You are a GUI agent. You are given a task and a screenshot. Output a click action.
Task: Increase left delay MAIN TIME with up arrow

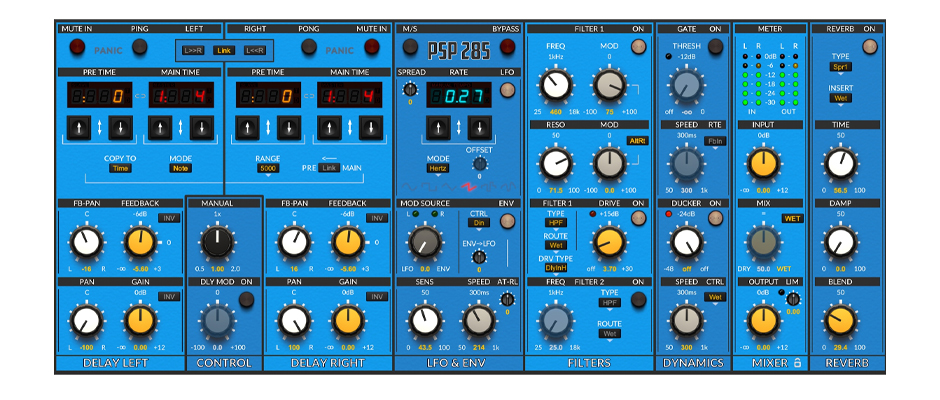click(160, 128)
